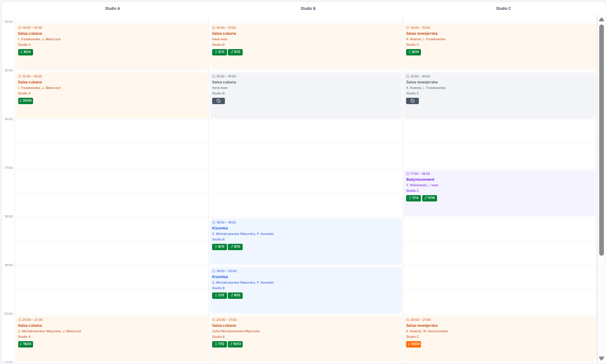
Task: Click 7/14 female badge on Bodymovement class
Action: click(413, 198)
